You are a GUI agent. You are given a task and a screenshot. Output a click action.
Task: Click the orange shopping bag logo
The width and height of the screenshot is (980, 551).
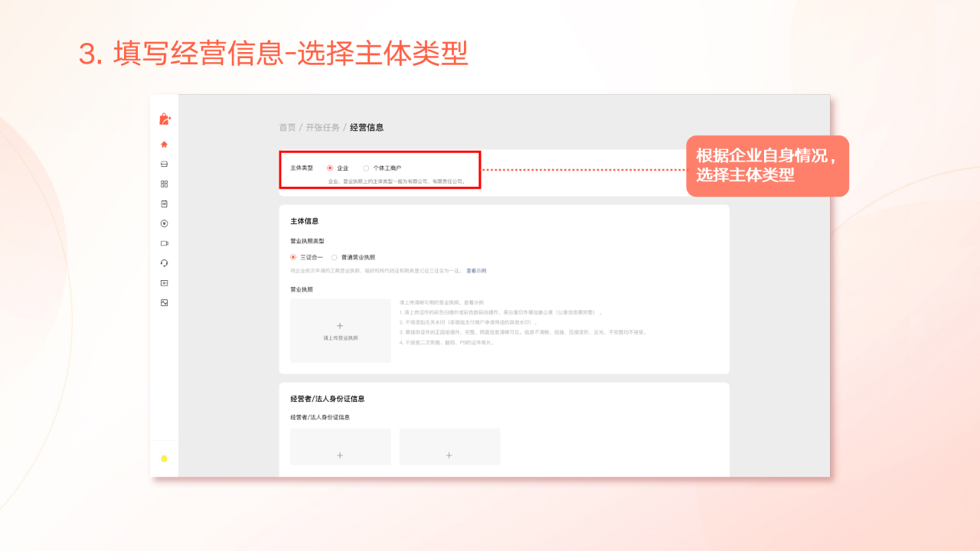(164, 119)
